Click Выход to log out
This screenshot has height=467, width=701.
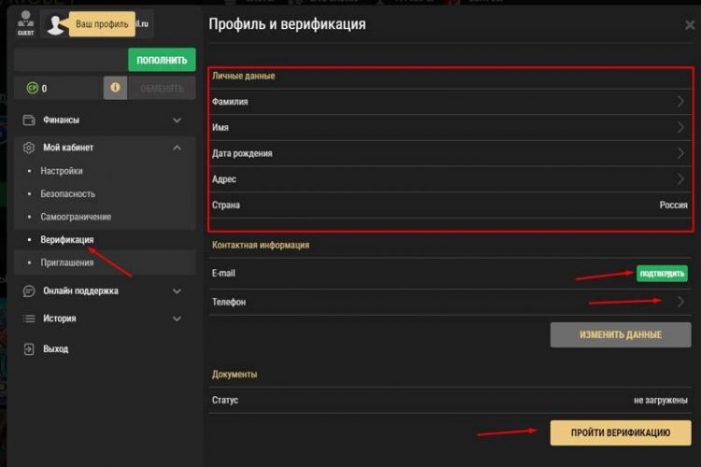(x=55, y=349)
